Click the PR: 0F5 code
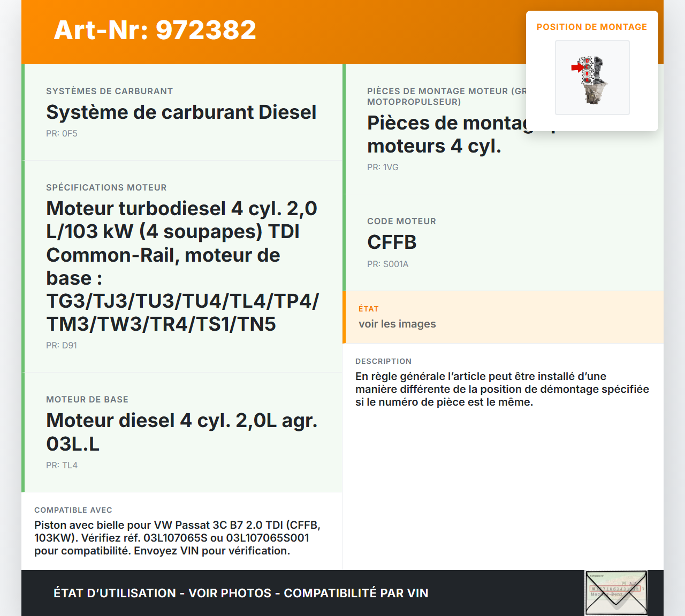This screenshot has width=685, height=616. click(x=62, y=134)
